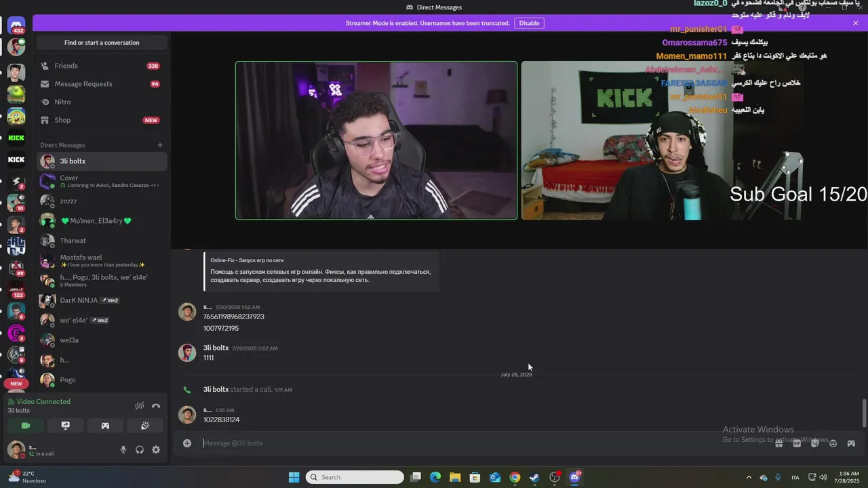This screenshot has width=868, height=488.
Task: Click 3li boltx avatar beside 1111 message
Action: (x=187, y=352)
